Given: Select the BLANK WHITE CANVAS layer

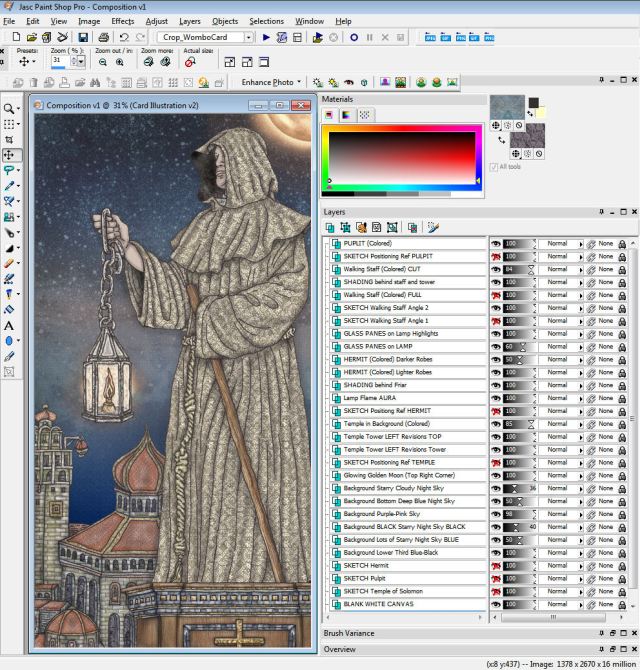Looking at the screenshot, I should pos(378,604).
